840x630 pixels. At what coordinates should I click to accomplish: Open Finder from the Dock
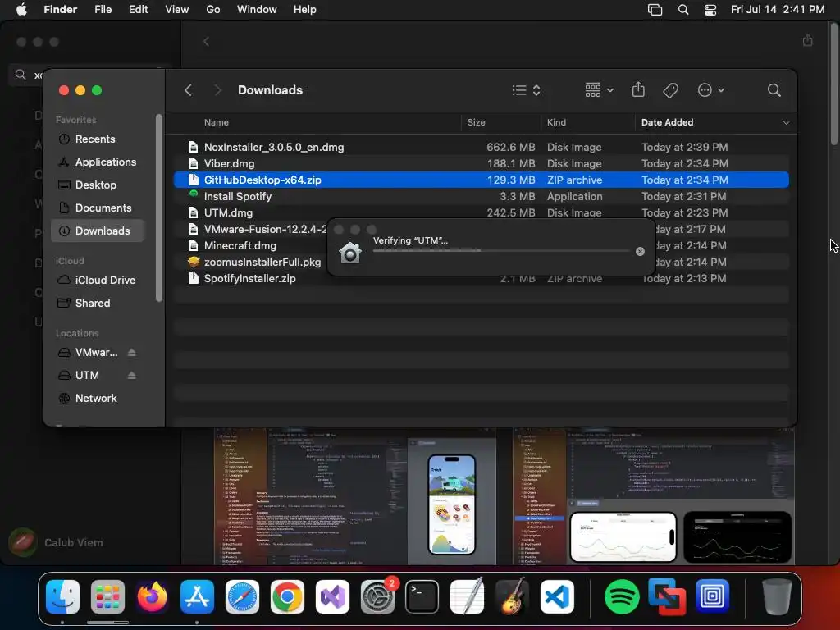62,596
